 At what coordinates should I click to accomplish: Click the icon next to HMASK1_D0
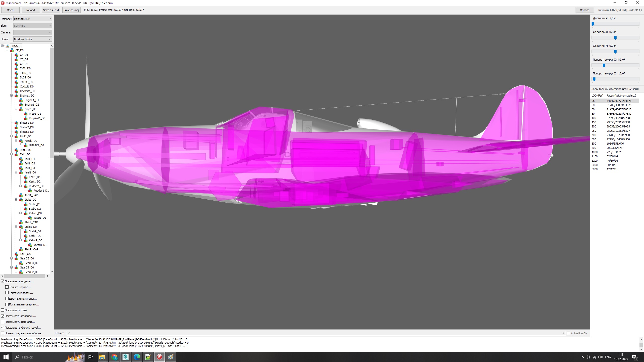pos(26,145)
